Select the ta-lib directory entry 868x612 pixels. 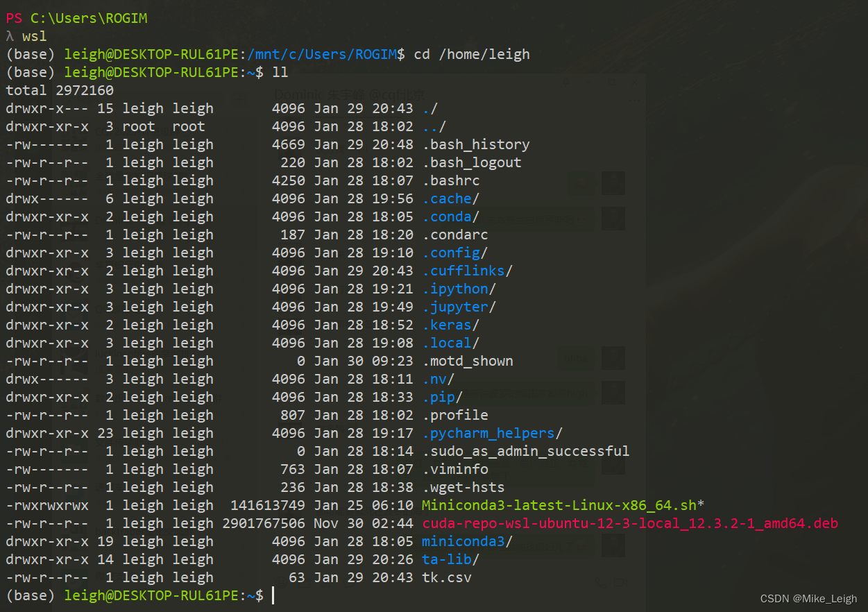point(448,559)
